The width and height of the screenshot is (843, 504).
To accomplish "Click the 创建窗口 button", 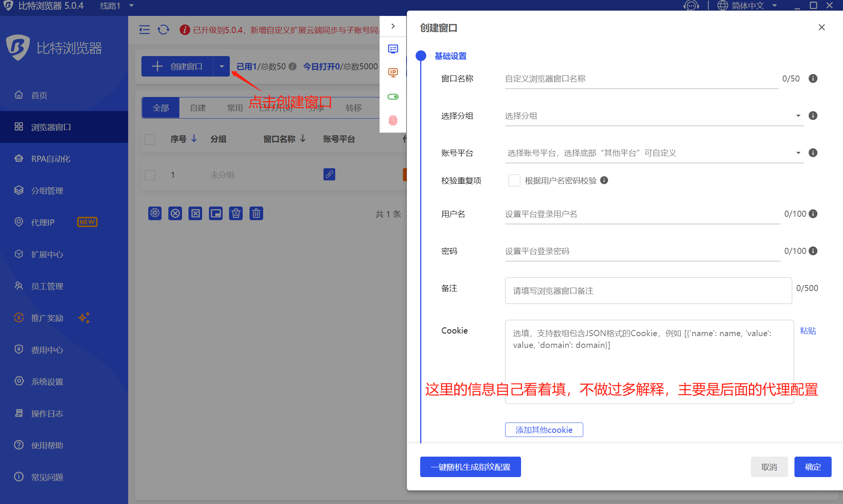I will pos(177,66).
